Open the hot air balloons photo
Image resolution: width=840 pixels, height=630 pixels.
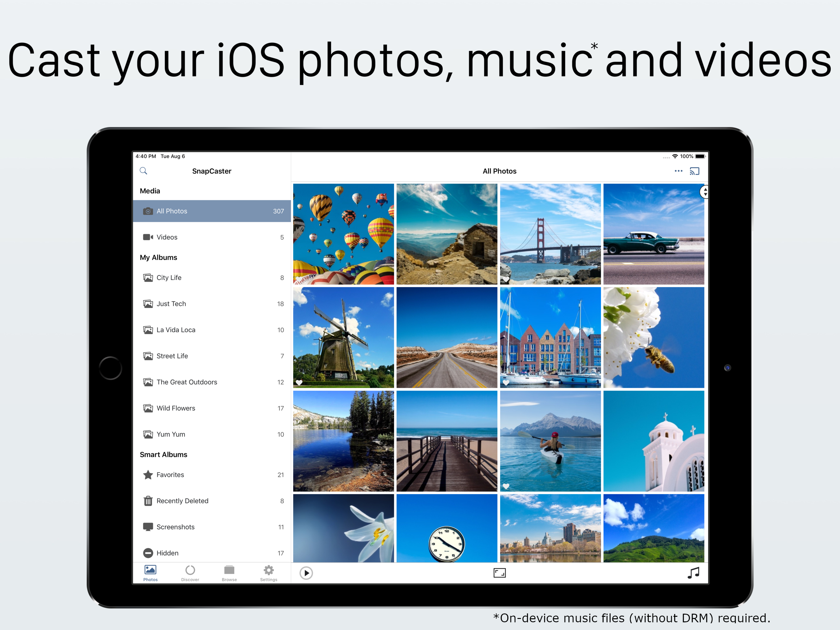point(343,234)
